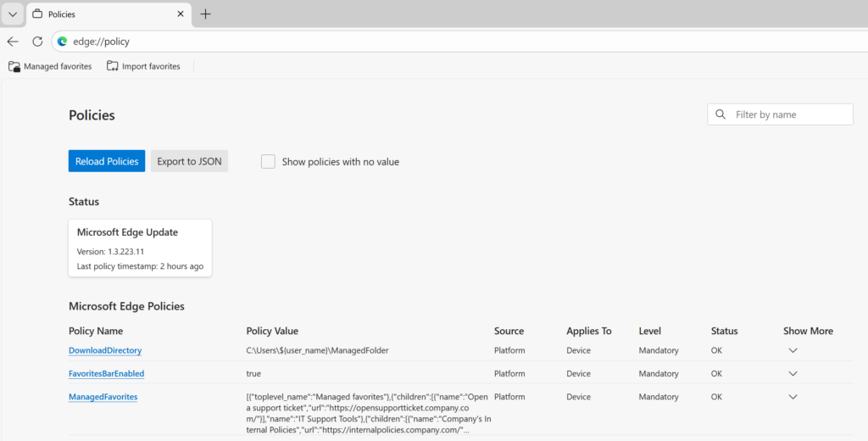Open the FavoritesBarEnabled policy link
Viewport: 868px width, 441px height.
106,373
